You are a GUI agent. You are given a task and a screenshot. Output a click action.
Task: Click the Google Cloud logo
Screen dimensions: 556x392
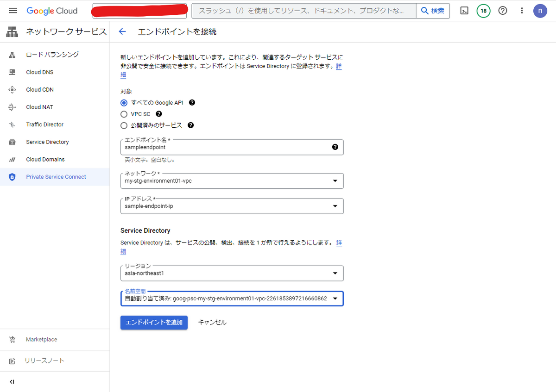pyautogui.click(x=52, y=11)
